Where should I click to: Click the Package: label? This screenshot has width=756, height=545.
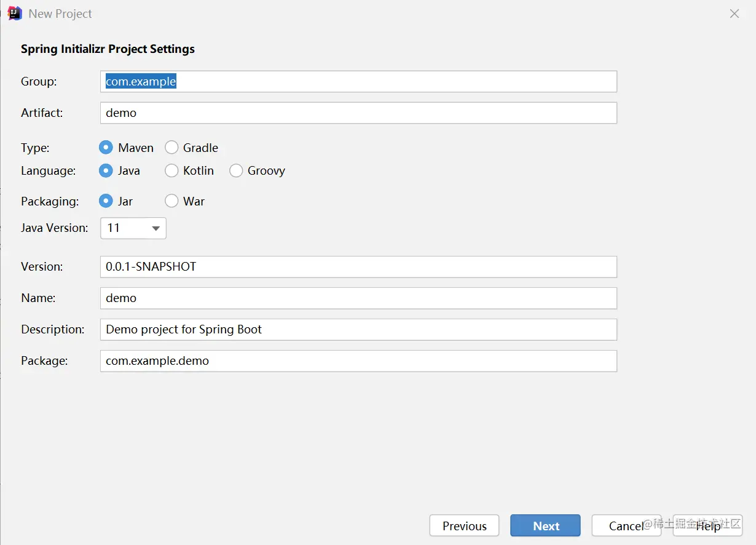44,360
